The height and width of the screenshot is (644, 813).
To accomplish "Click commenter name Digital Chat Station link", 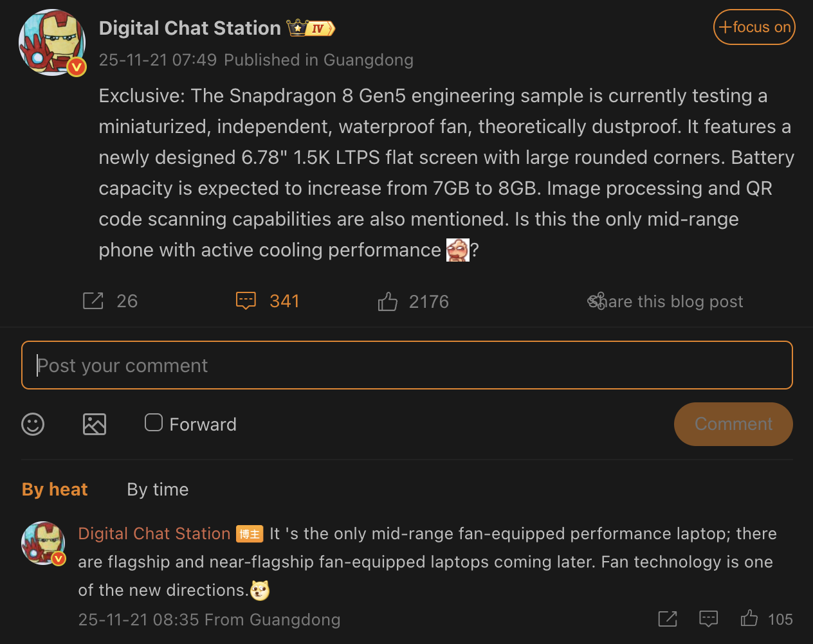I will pos(154,533).
